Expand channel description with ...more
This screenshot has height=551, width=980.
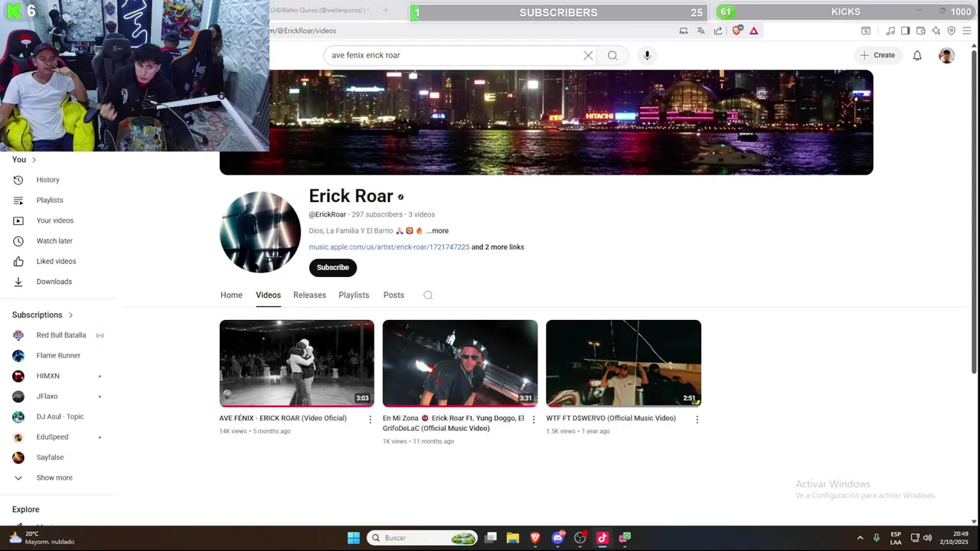coord(437,231)
